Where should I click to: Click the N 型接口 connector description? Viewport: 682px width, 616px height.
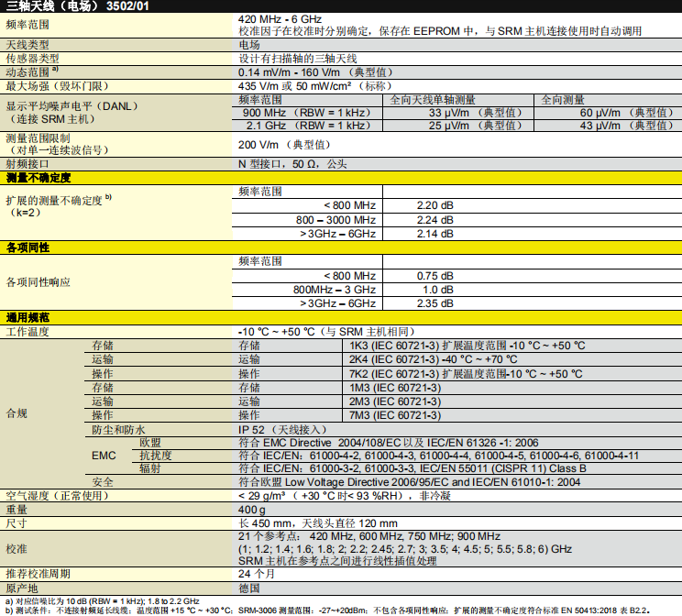point(292,163)
